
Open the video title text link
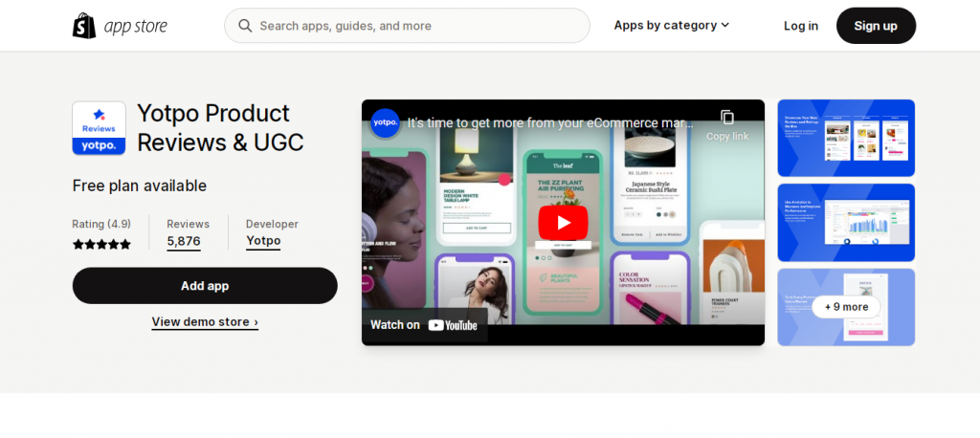[550, 122]
